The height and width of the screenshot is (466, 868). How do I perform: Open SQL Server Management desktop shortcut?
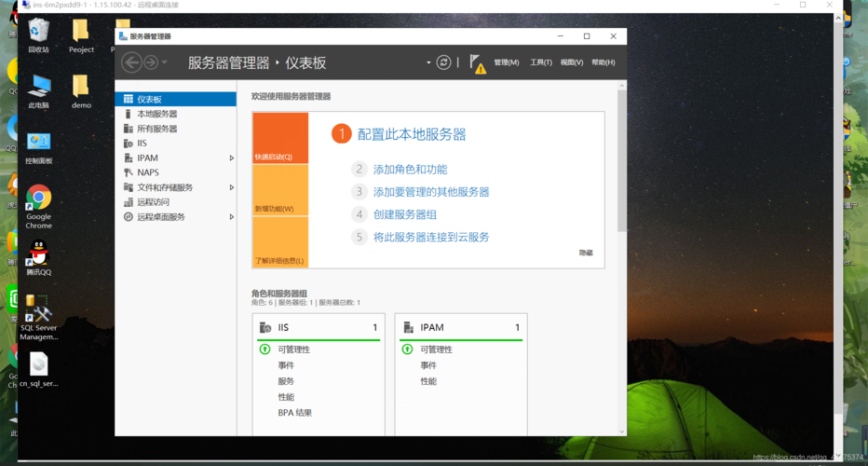[x=39, y=318]
